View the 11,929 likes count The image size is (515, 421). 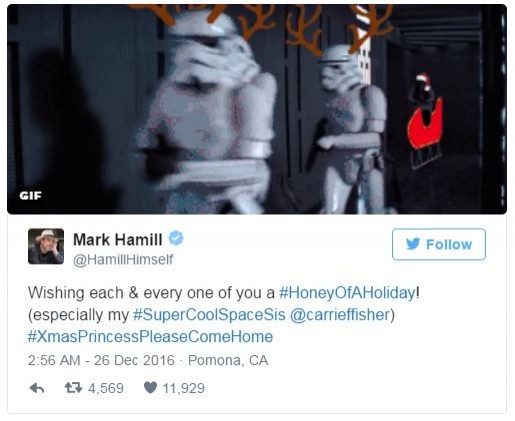click(x=184, y=388)
